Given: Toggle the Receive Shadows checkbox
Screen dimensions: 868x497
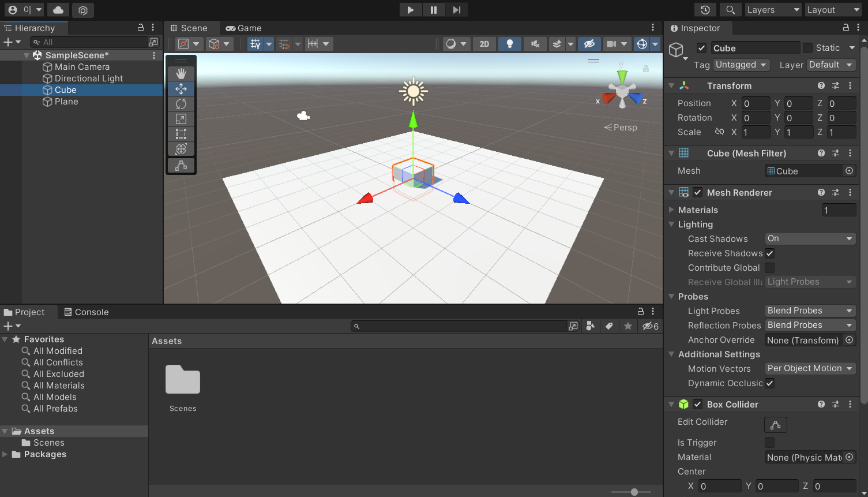Looking at the screenshot, I should pyautogui.click(x=770, y=253).
